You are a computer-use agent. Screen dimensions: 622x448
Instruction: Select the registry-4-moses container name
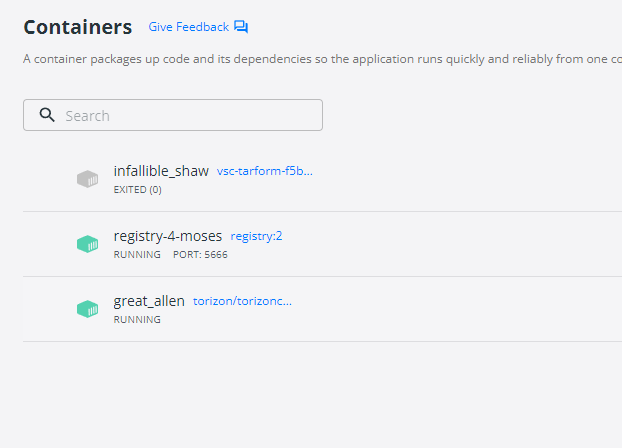point(167,236)
